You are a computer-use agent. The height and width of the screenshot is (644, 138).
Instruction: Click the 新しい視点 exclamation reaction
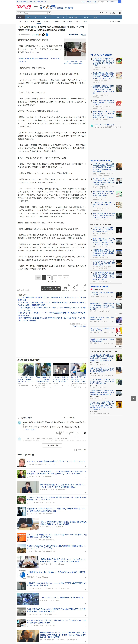(83, 288)
